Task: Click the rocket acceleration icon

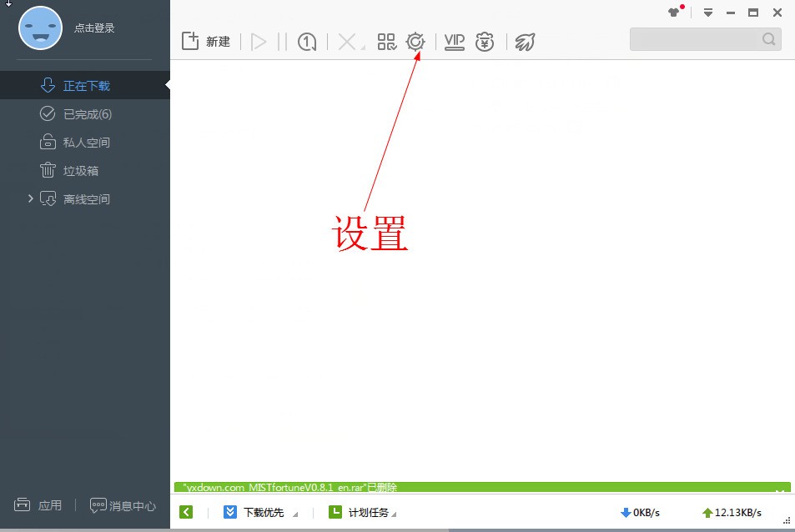Action: pos(525,42)
